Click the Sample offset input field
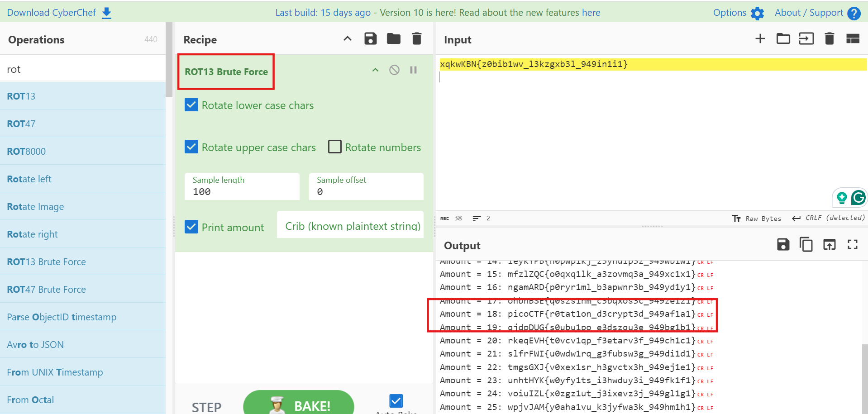The image size is (868, 414). point(366,186)
